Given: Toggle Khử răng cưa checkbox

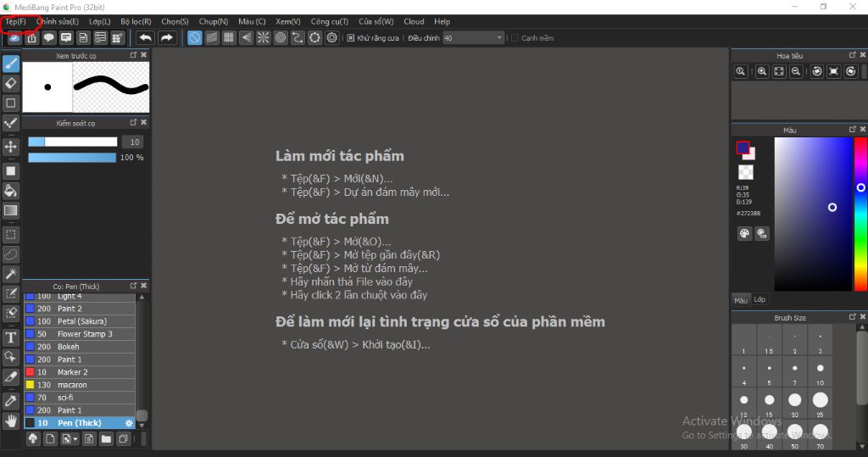Looking at the screenshot, I should (x=350, y=38).
